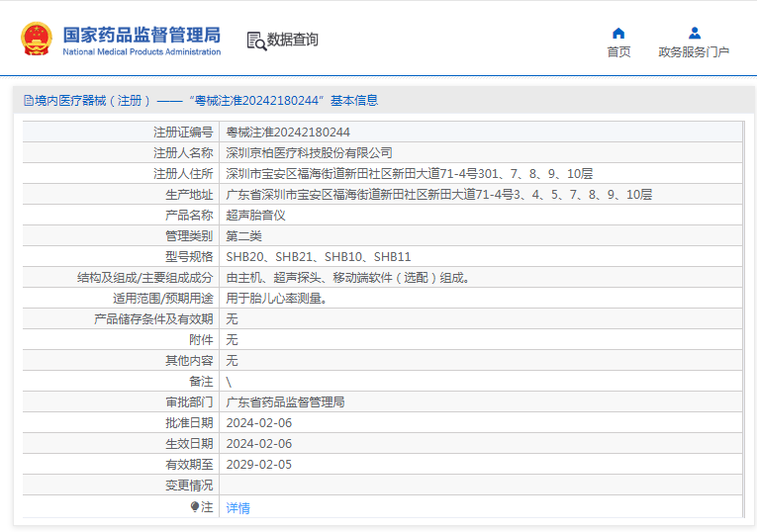Click the 结构及组成/主要组成成分 label
Viewport: 757px width, 532px height.
click(144, 277)
